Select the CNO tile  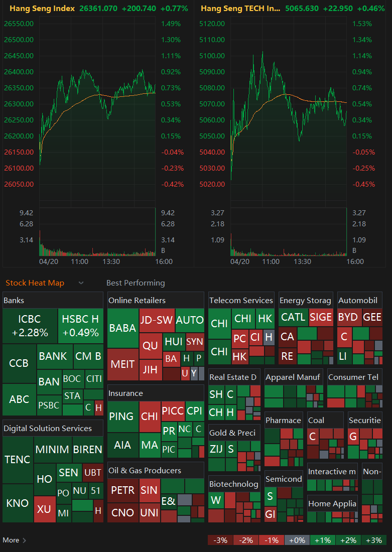click(x=123, y=512)
